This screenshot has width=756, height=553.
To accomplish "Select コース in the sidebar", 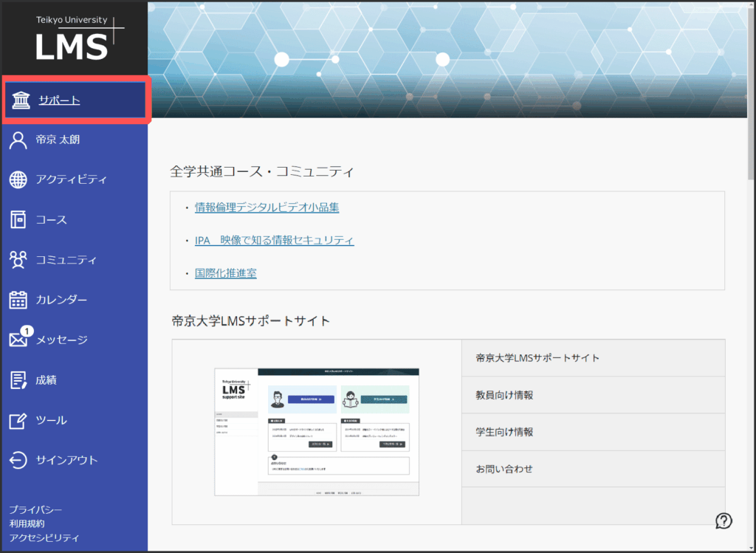I will (52, 220).
